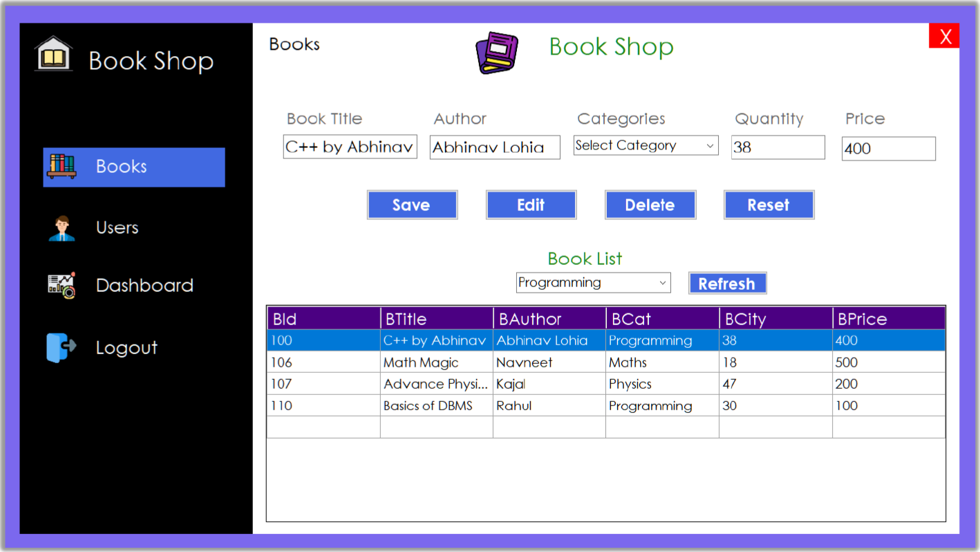Click the Reset button
Viewport: 980px width, 552px height.
point(769,204)
